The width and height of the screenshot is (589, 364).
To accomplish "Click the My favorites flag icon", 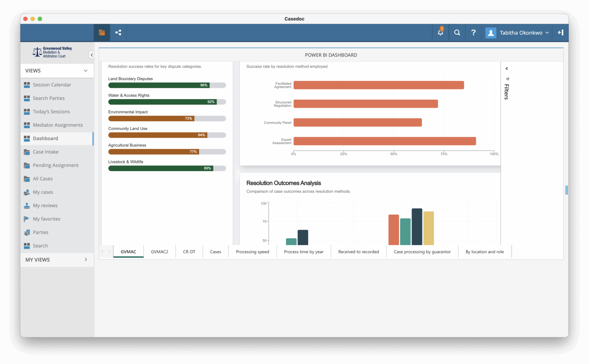I will point(27,219).
